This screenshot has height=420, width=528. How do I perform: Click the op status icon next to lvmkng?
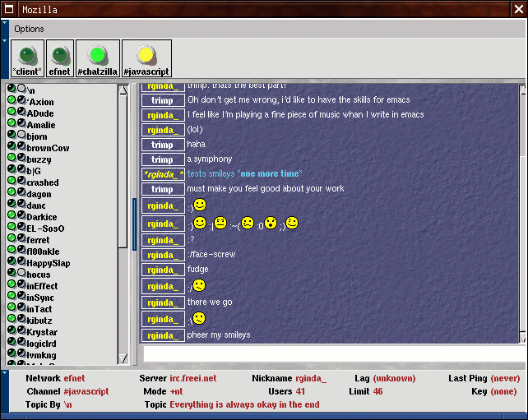pos(12,353)
